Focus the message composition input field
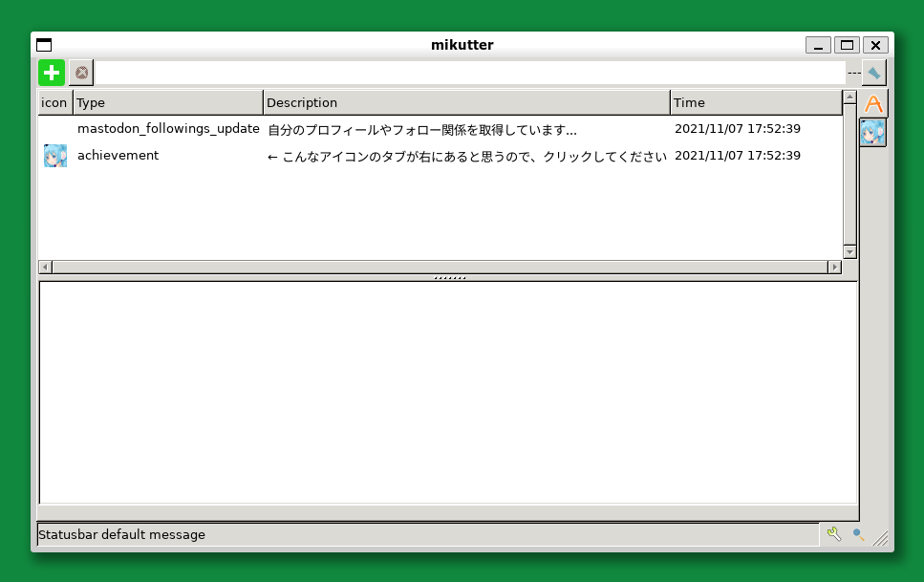This screenshot has height=582, width=924. (x=459, y=72)
